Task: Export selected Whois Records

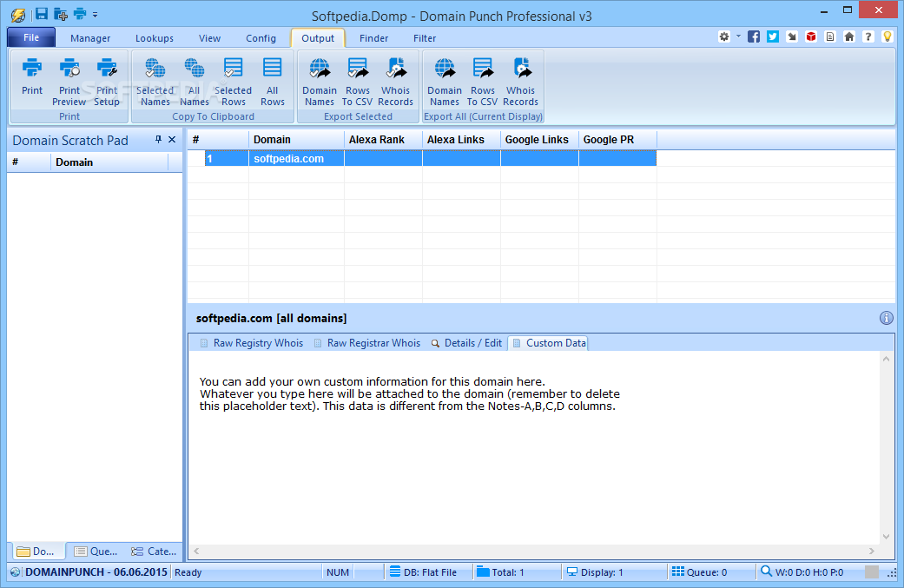Action: [x=395, y=82]
